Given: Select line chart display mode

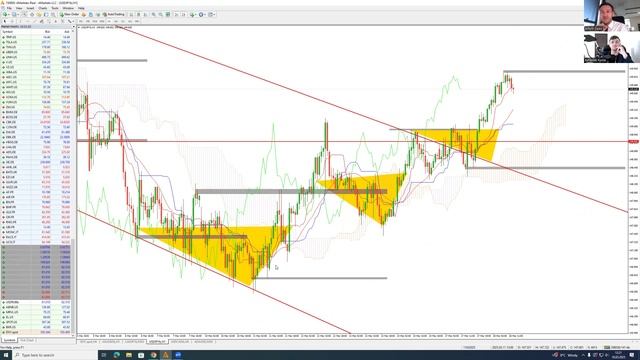Looking at the screenshot, I should tap(145, 14).
